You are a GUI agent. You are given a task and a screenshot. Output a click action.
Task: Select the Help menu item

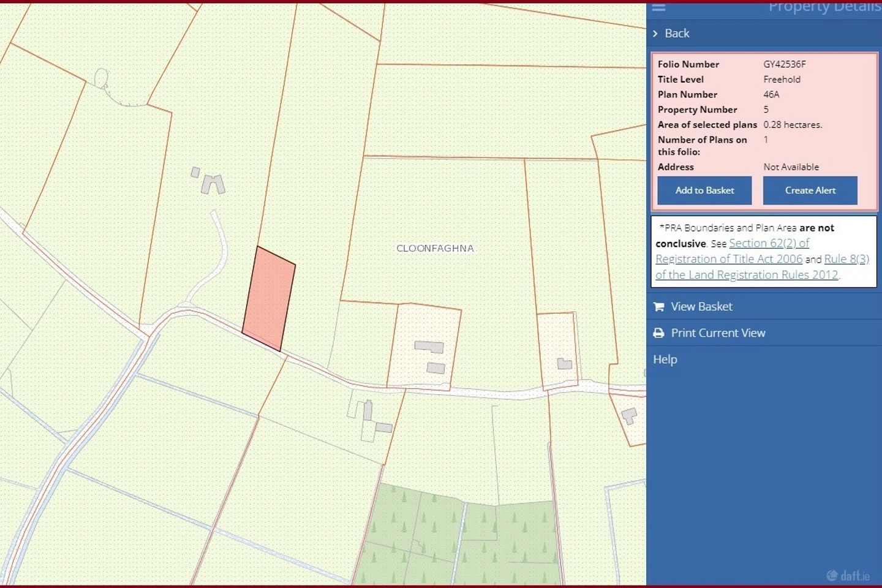[665, 360]
